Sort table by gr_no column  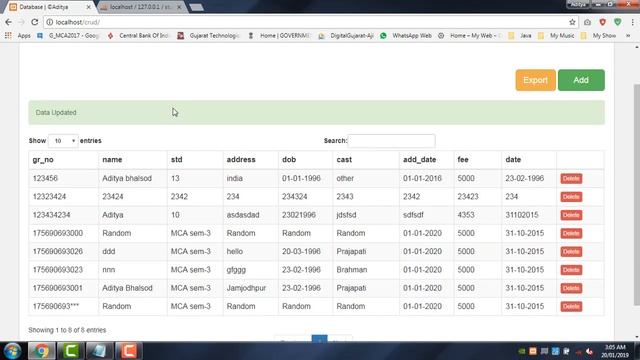tap(63, 160)
